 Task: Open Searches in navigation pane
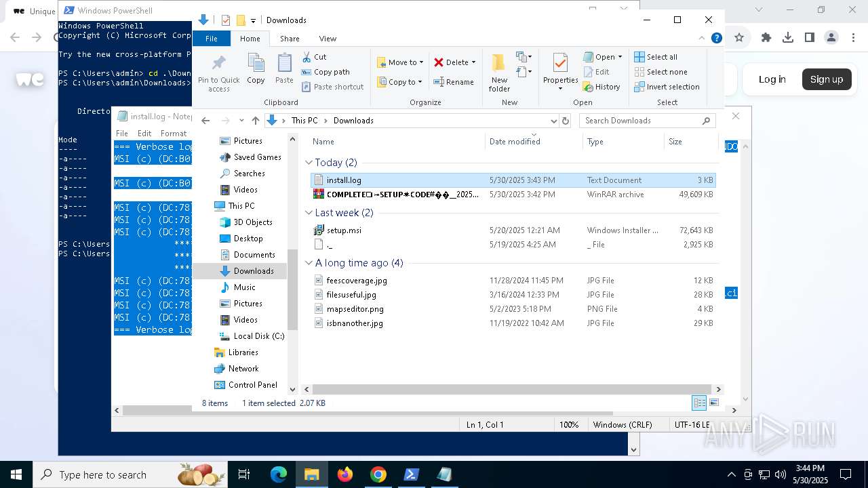pyautogui.click(x=242, y=174)
